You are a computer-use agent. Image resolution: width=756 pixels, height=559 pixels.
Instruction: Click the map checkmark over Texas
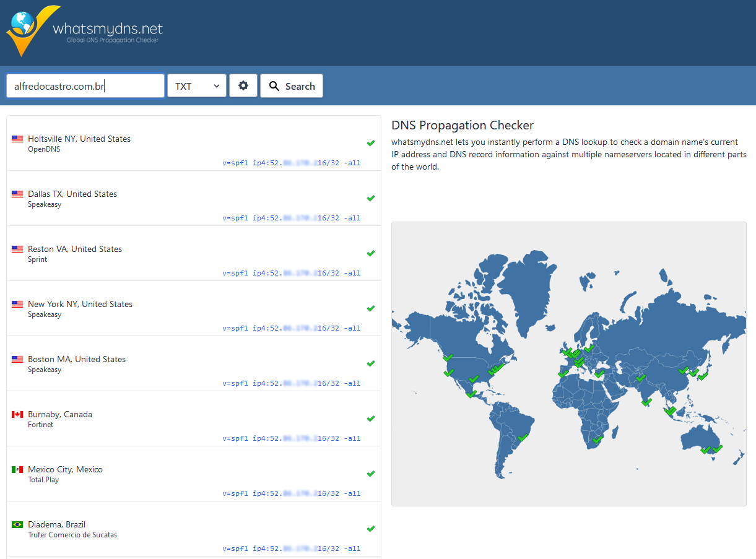[474, 379]
